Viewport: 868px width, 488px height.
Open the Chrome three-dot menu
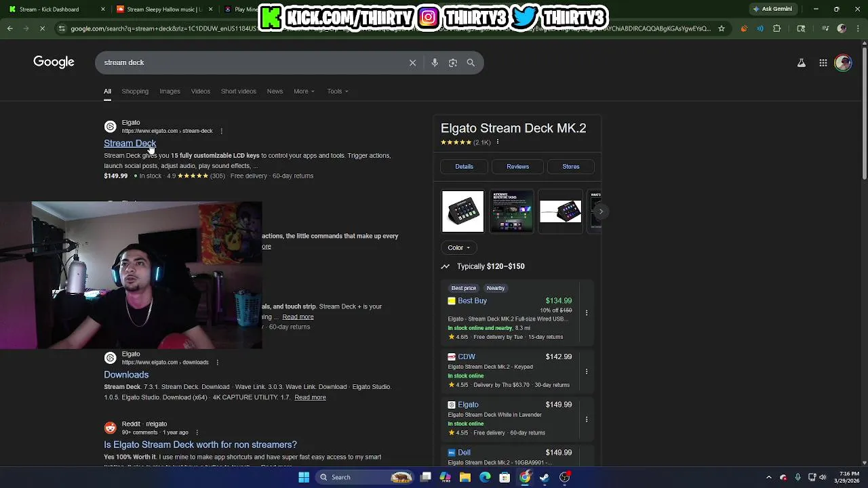859,28
